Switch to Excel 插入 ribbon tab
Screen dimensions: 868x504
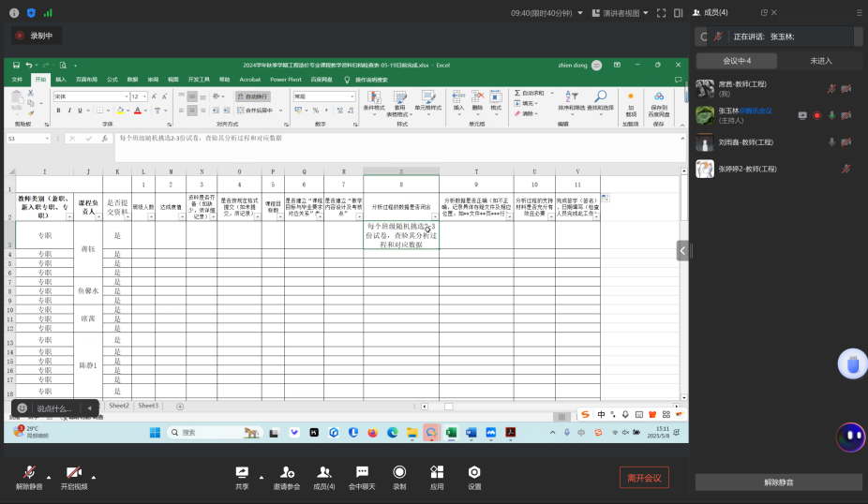pyautogui.click(x=61, y=80)
